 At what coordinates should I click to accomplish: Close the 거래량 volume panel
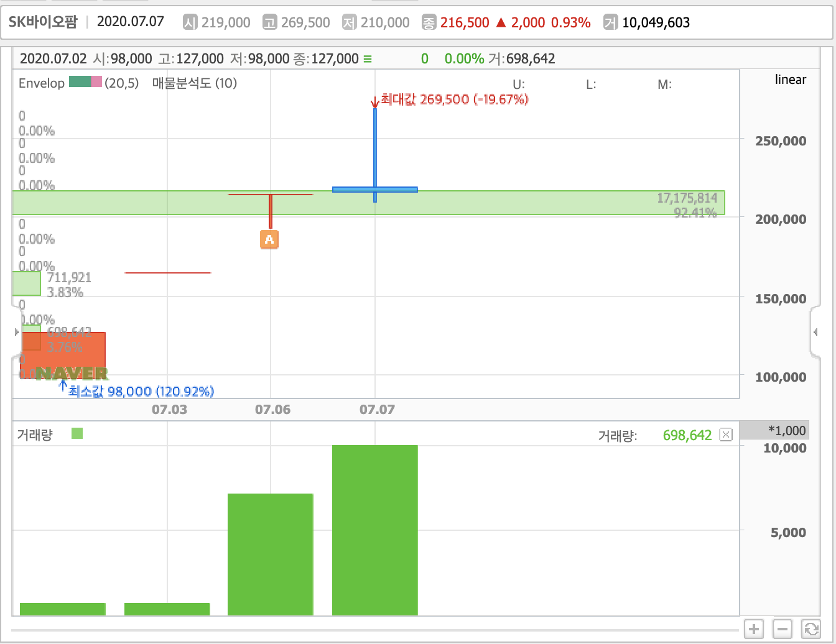(726, 435)
